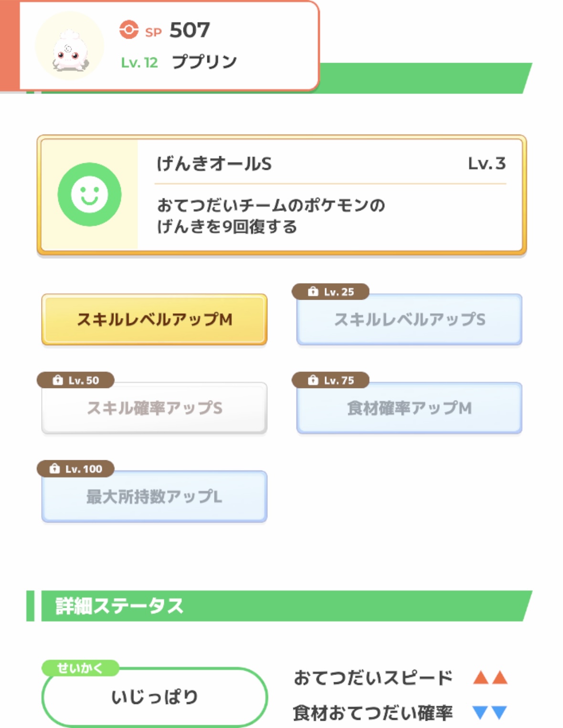Tap the ププリン Pokémon portrait
Viewport: 563px width, 728px height.
pyautogui.click(x=70, y=46)
